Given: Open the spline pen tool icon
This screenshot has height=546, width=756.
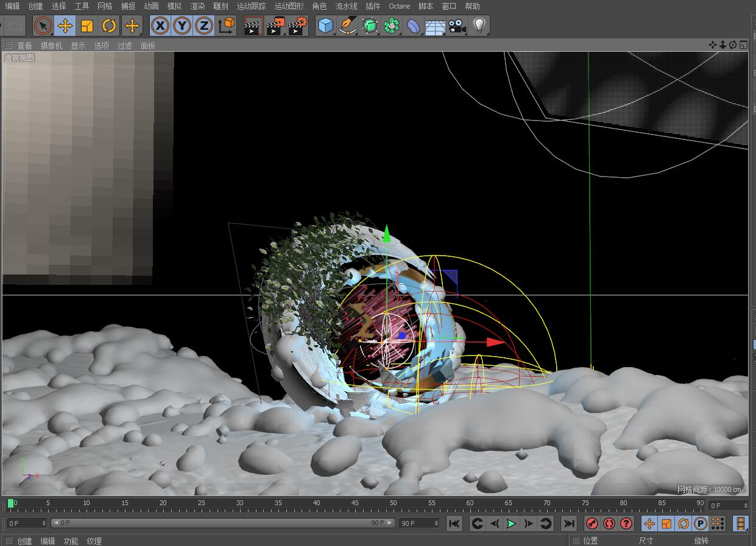Looking at the screenshot, I should tap(348, 26).
